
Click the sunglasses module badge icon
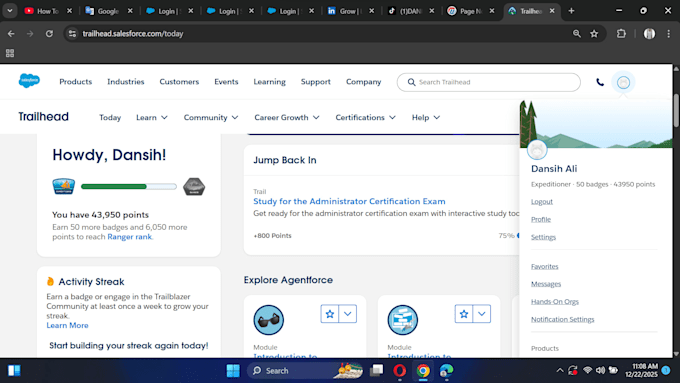point(268,320)
